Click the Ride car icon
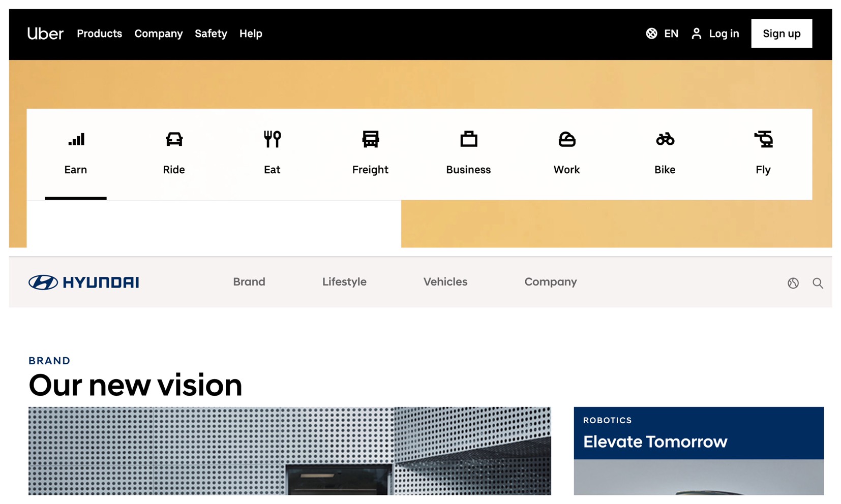Screen dimensions: 841x504 (x=174, y=139)
